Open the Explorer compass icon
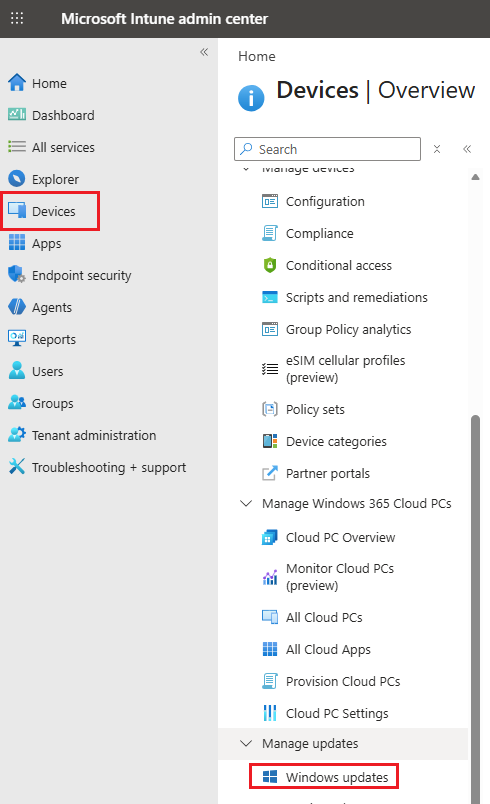 (17, 178)
